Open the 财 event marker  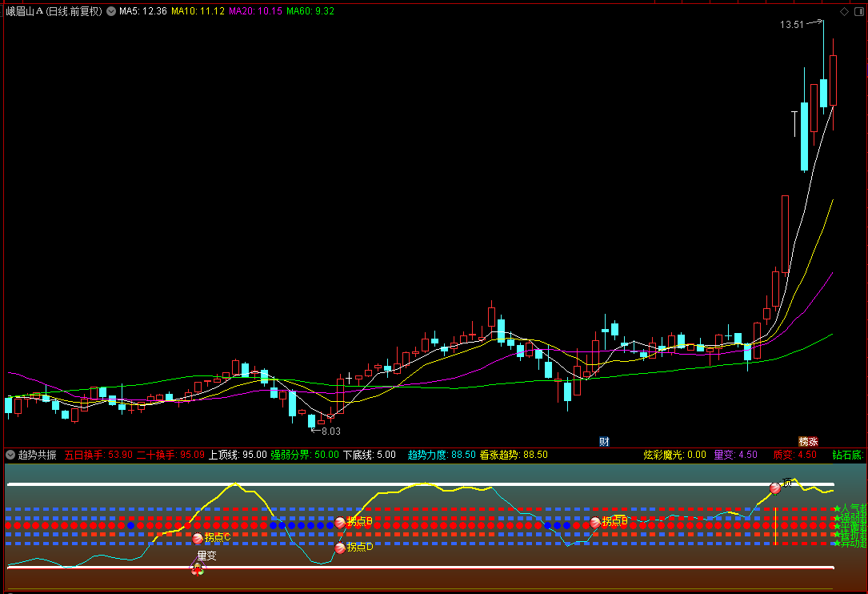(x=604, y=442)
